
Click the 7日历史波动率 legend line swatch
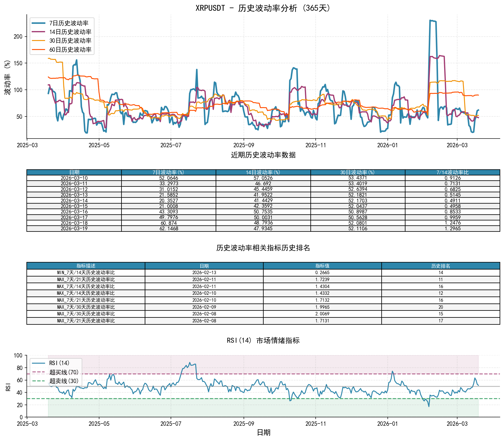[39, 23]
